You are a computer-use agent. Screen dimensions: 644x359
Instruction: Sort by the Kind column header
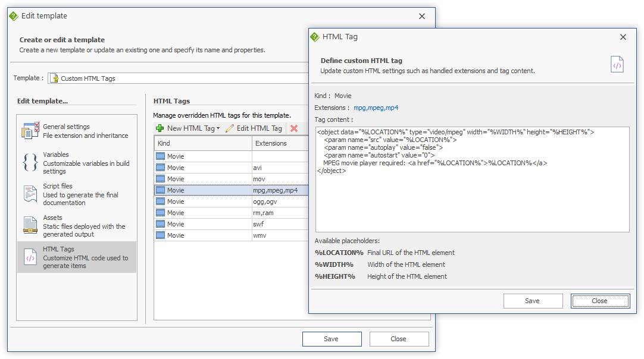click(x=202, y=143)
